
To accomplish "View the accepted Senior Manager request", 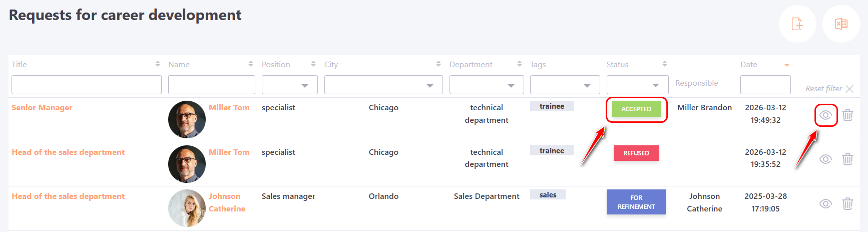I will [825, 115].
